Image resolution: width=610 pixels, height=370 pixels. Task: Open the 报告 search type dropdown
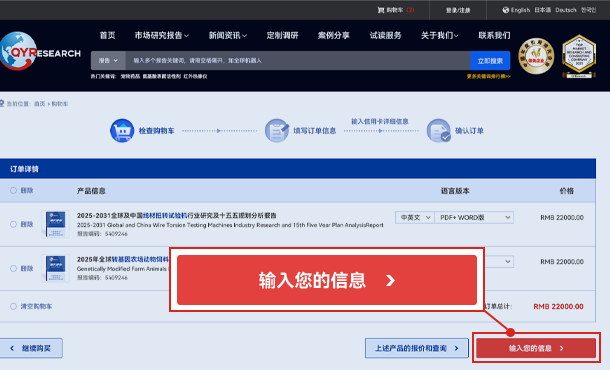point(108,61)
